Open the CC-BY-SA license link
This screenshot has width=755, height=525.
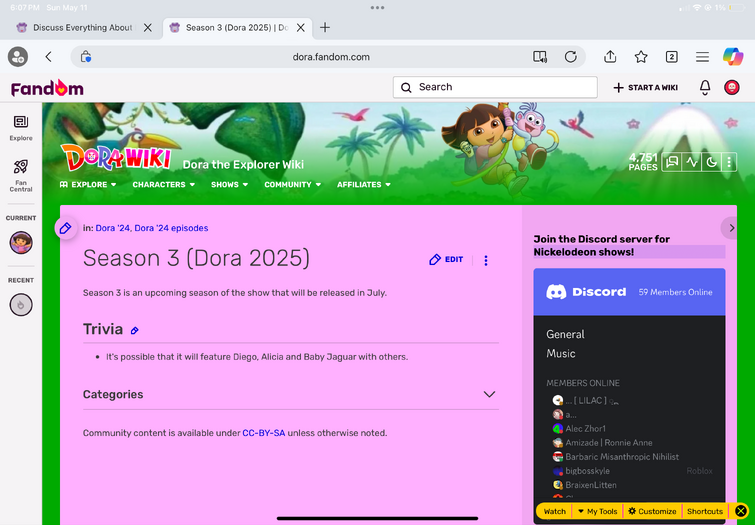[x=263, y=433]
